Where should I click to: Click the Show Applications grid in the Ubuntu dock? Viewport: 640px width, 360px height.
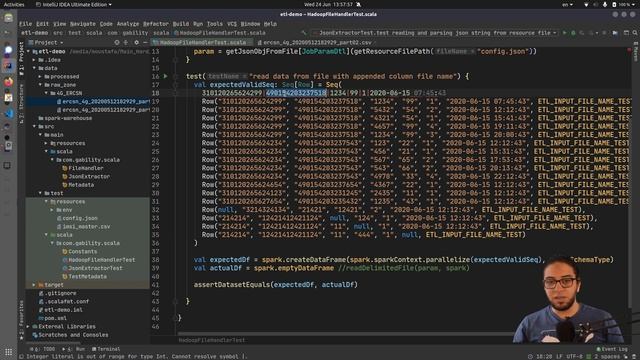[x=8, y=352]
